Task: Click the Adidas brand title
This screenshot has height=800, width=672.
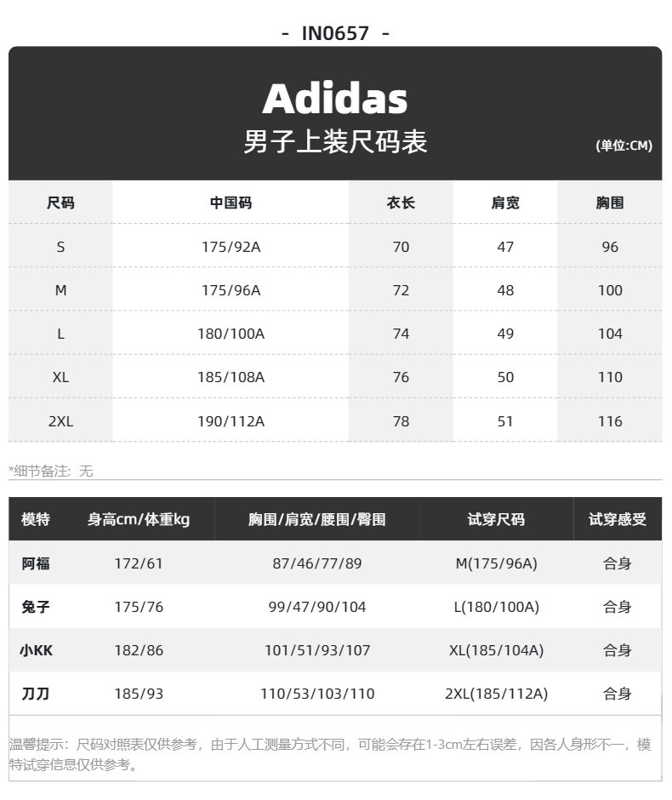Action: coord(335,99)
